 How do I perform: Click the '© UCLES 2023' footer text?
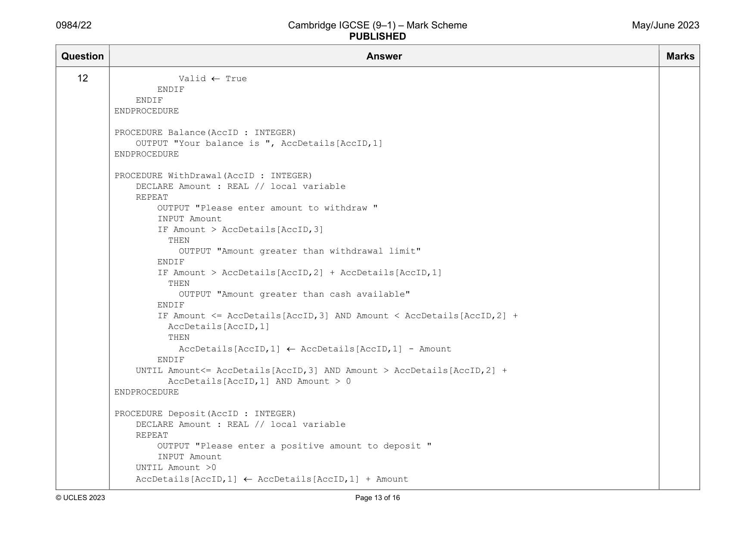(x=81, y=497)
